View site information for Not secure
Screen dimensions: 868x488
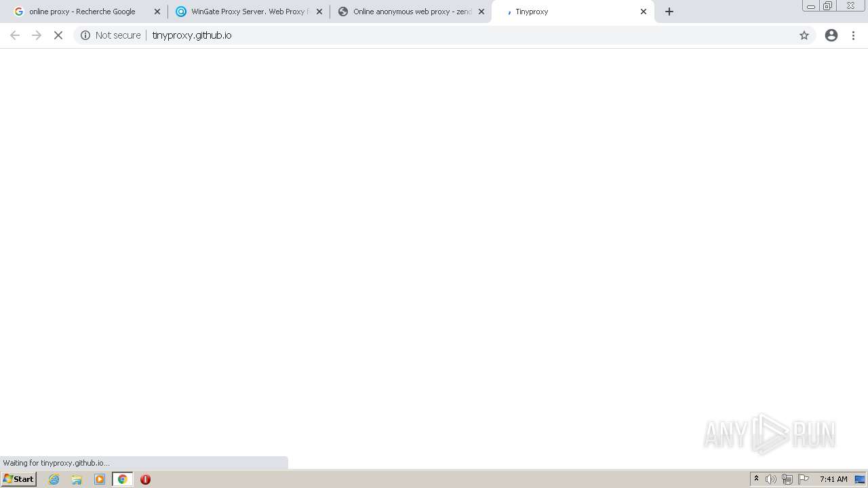pyautogui.click(x=85, y=35)
